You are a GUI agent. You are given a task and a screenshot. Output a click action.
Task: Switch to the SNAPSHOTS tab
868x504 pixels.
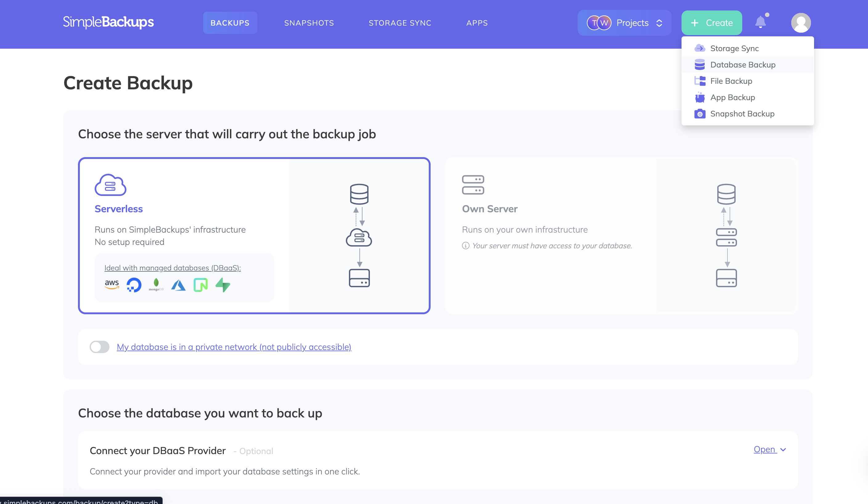(x=309, y=23)
